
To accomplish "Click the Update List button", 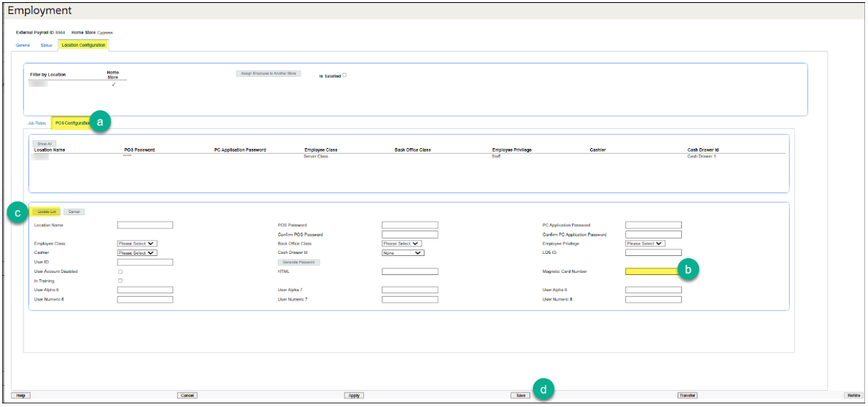I will [x=47, y=212].
